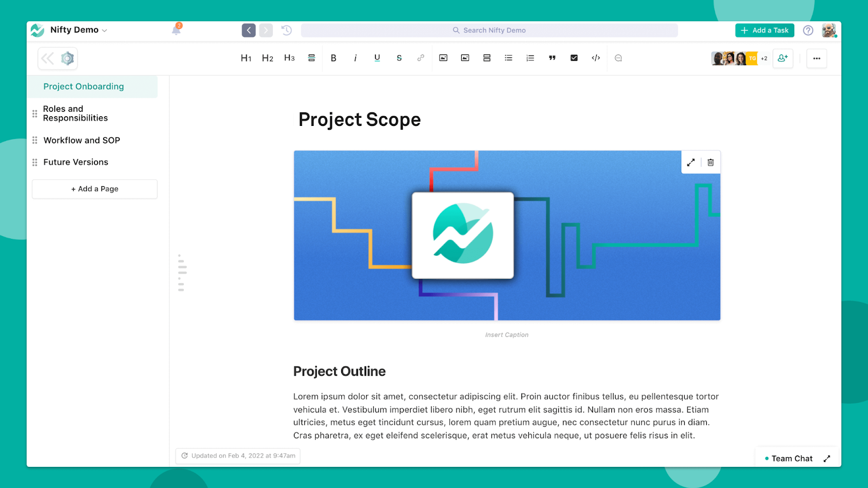Open the help question mark icon
This screenshot has height=488, width=868.
[808, 30]
